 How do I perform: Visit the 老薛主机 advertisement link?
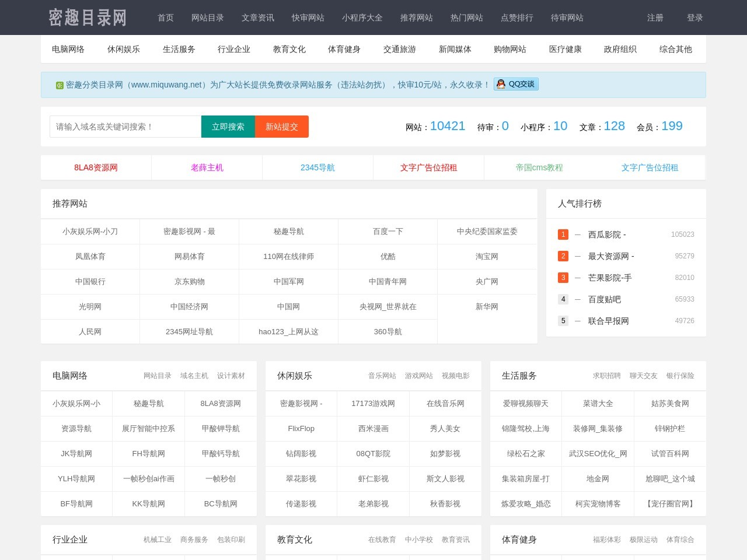click(207, 167)
